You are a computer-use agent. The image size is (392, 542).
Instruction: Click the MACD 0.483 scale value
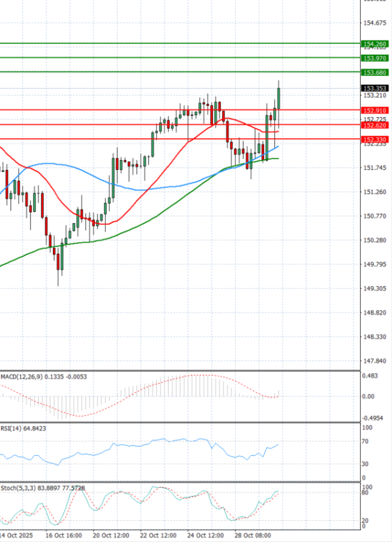370,375
